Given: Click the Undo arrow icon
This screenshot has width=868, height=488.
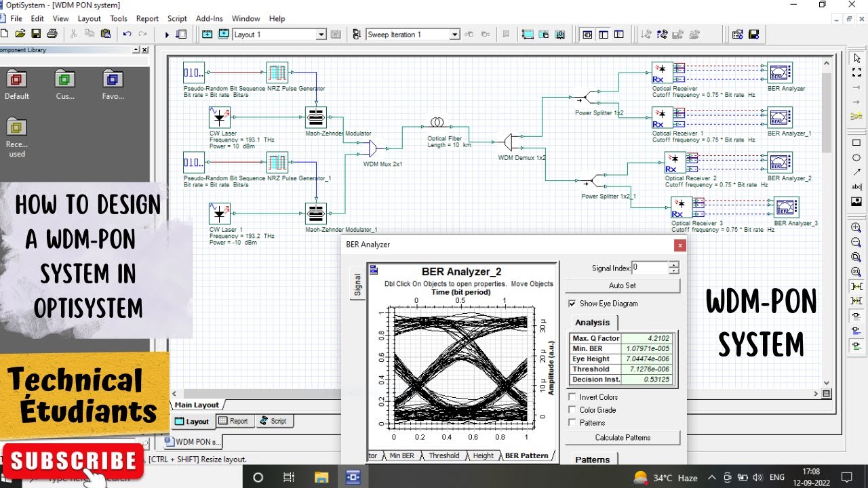Looking at the screenshot, I should [x=127, y=34].
